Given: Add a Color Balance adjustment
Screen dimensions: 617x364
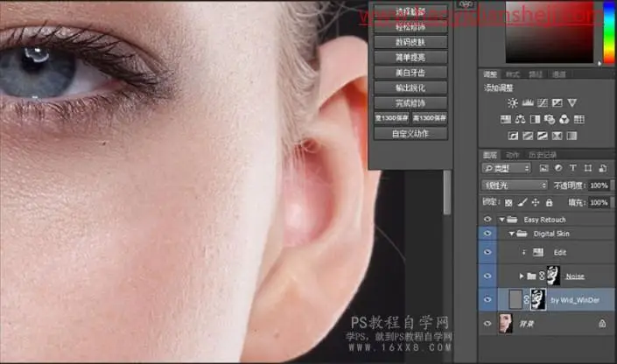Looking at the screenshot, I should click(520, 119).
